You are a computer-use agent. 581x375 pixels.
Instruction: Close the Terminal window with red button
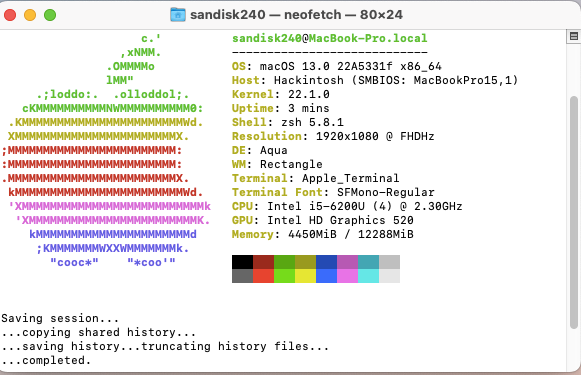[x=10, y=15]
